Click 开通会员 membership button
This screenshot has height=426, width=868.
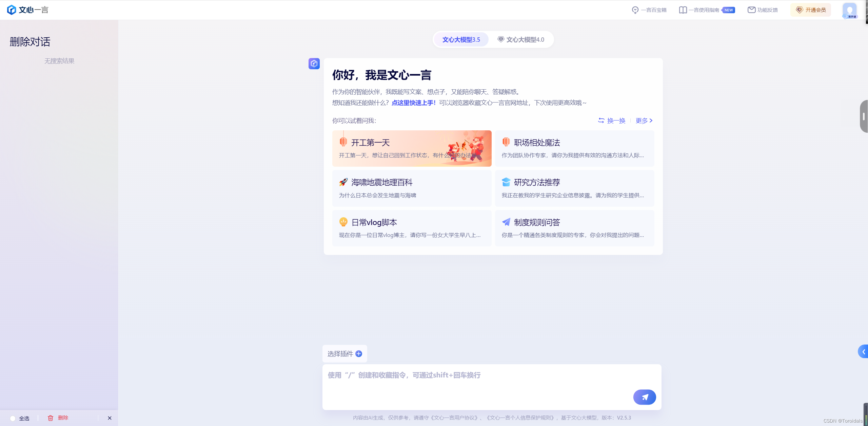[811, 10]
